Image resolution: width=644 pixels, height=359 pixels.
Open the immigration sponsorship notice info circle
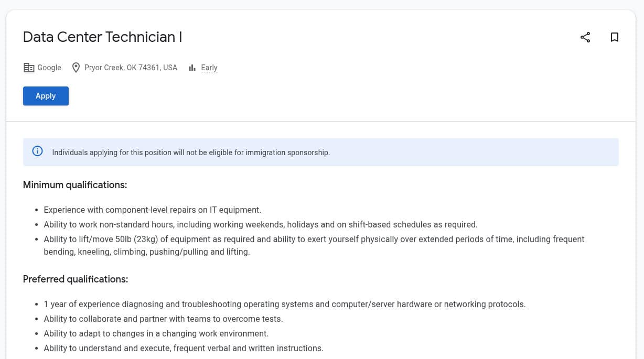[x=37, y=150]
